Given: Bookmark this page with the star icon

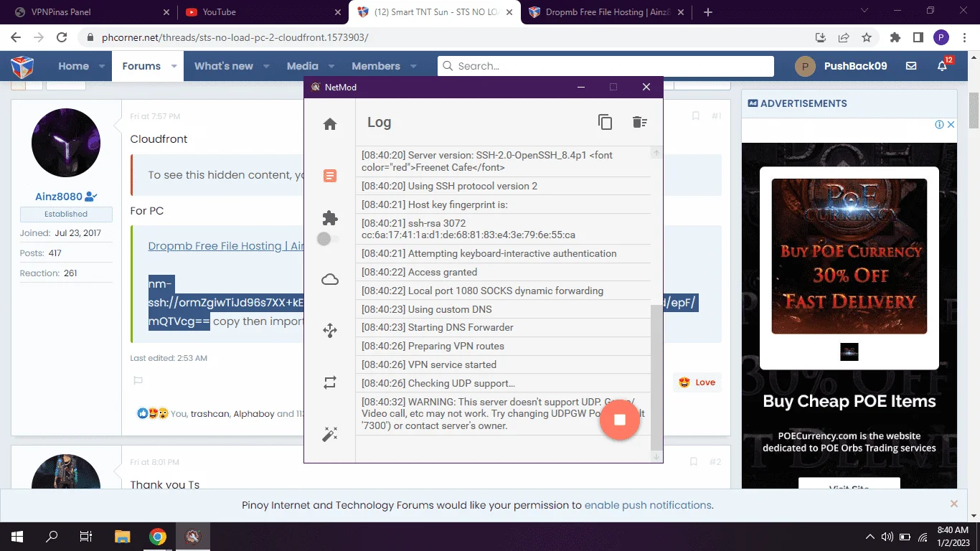Looking at the screenshot, I should [867, 37].
